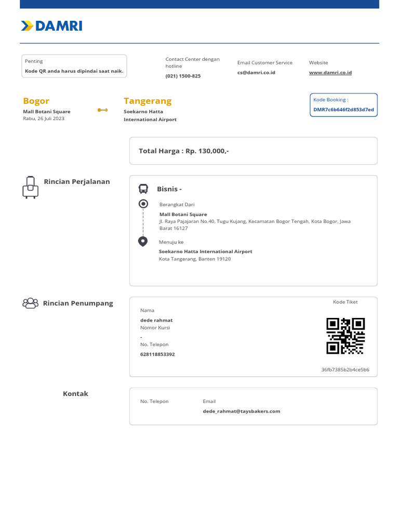Click the Penting QR notice box
The width and height of the screenshot is (399, 532).
point(74,66)
